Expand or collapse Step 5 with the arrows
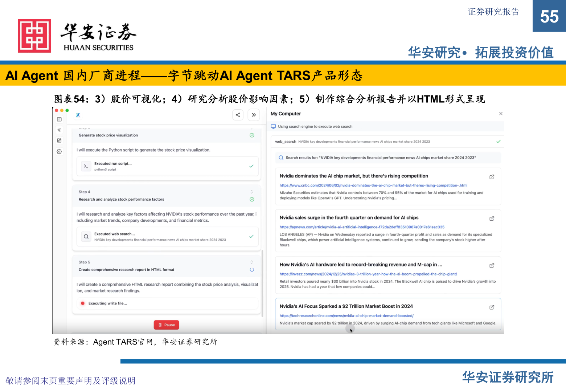 252,262
